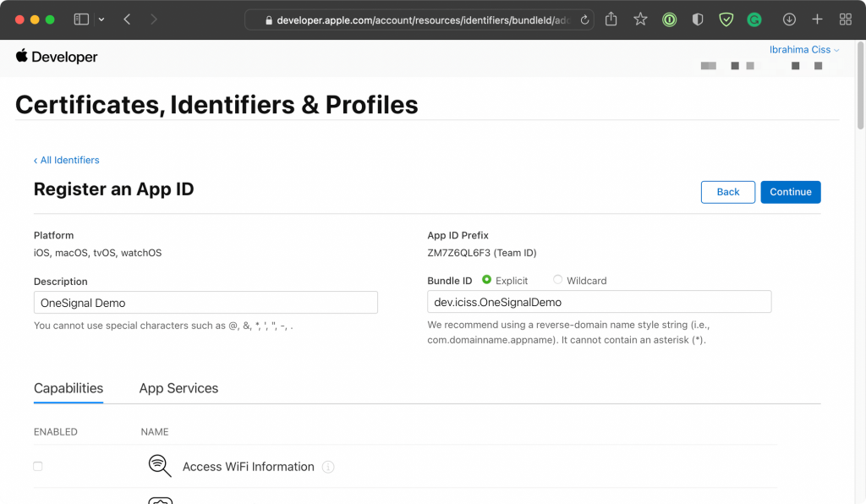Screen dimensions: 866x504
Task: Open a new tab with plus icon
Action: coord(818,19)
